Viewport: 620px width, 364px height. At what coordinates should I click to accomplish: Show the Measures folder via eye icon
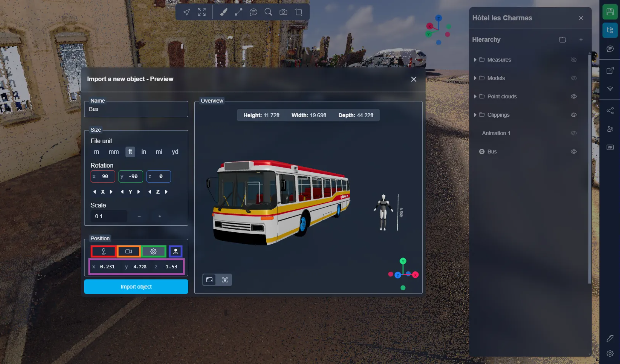573,60
